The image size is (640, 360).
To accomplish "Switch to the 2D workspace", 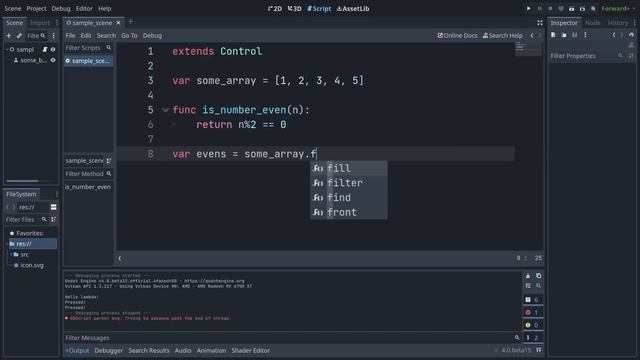I will pos(275,8).
